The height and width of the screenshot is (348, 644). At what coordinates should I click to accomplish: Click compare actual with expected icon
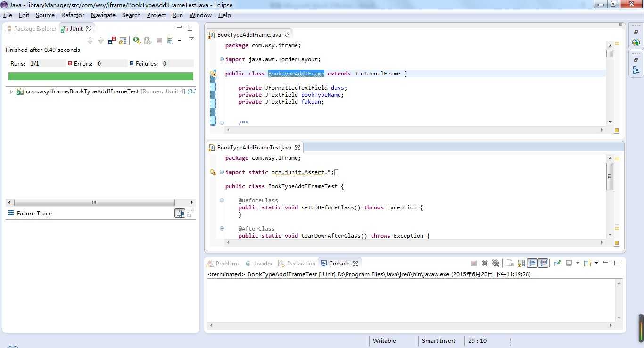click(190, 214)
